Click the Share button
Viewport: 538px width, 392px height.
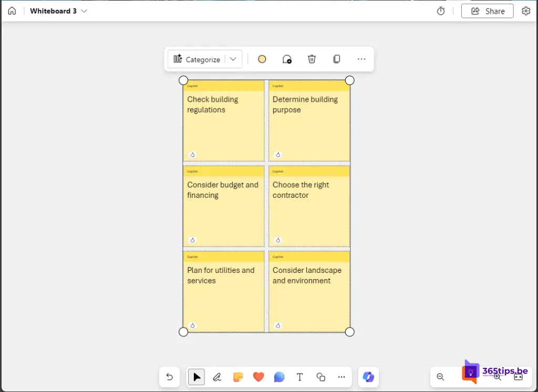(x=487, y=11)
